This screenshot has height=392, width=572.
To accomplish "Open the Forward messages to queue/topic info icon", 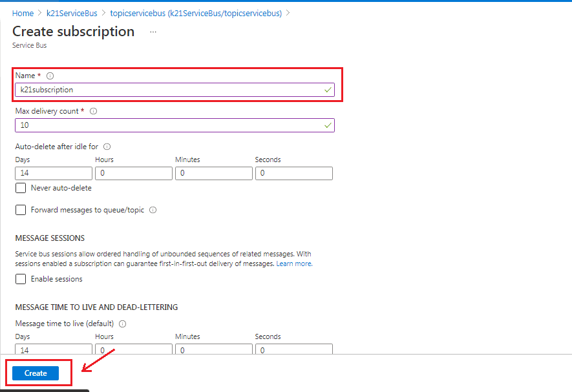I will coord(153,210).
